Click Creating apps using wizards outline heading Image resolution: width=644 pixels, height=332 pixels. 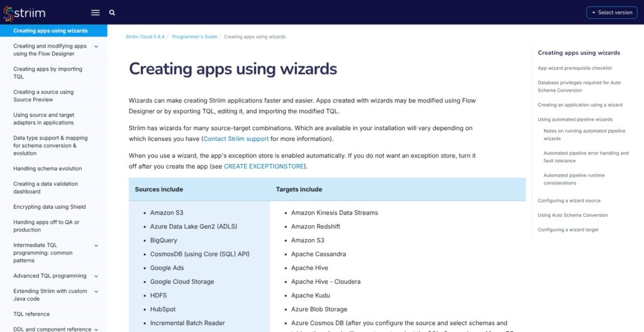[x=579, y=53]
